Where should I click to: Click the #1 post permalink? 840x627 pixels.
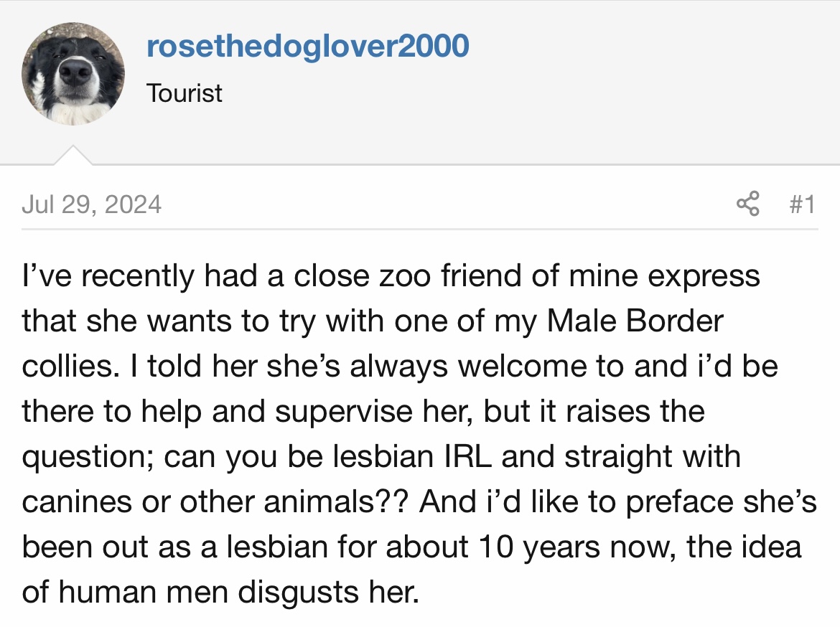point(803,204)
